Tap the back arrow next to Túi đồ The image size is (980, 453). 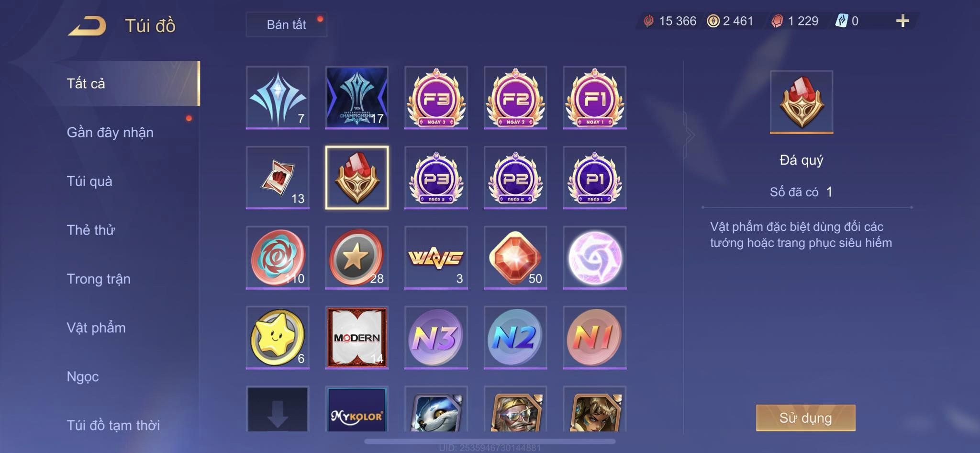point(87,25)
